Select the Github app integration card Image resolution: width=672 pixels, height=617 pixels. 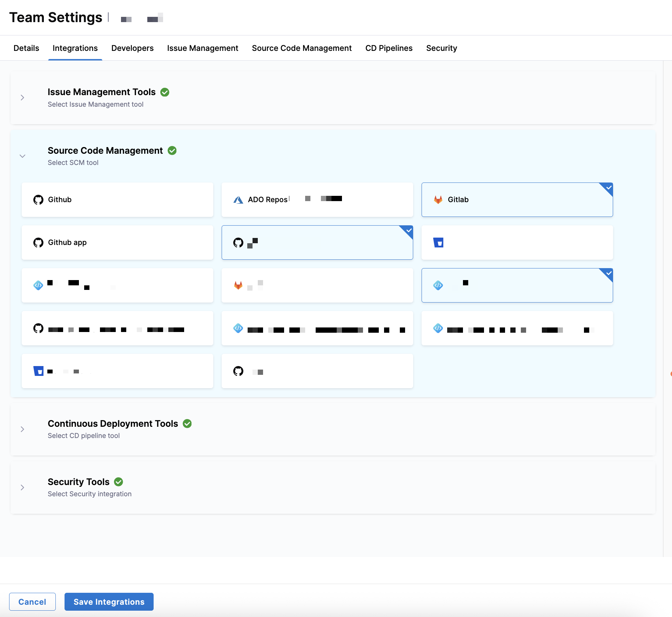click(117, 243)
